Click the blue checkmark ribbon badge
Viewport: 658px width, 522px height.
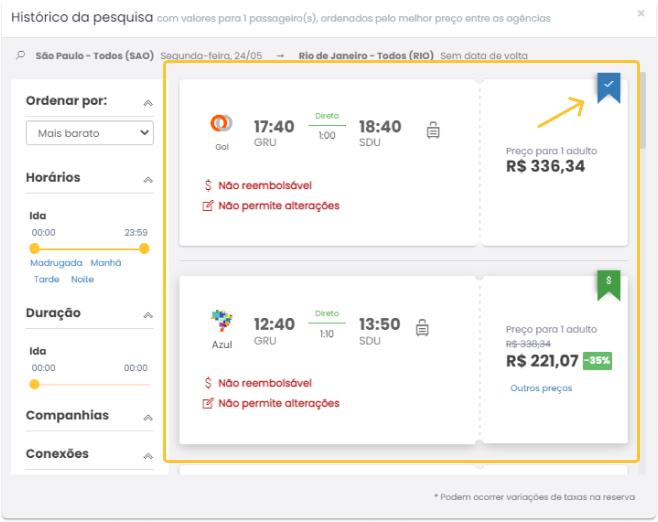[608, 87]
